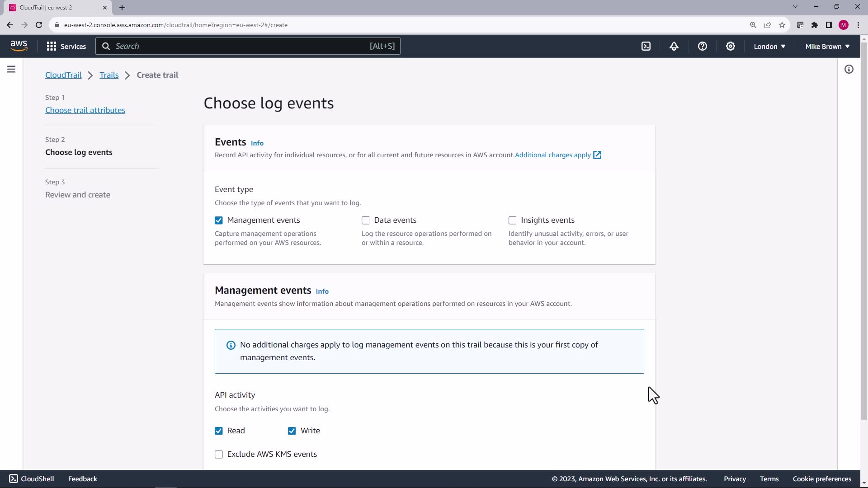Open the settings gear in AWS header
The height and width of the screenshot is (488, 868).
[x=730, y=46]
